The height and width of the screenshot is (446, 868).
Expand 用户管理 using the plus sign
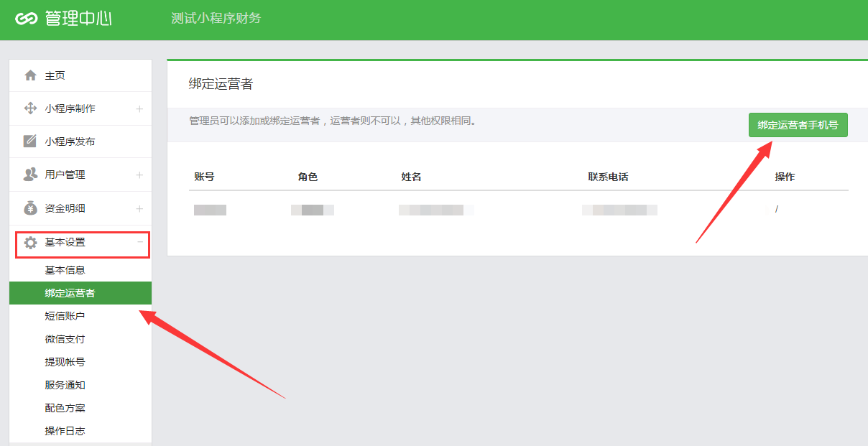point(139,175)
